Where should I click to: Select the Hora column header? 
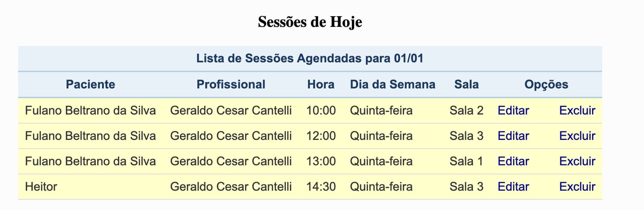pos(321,84)
